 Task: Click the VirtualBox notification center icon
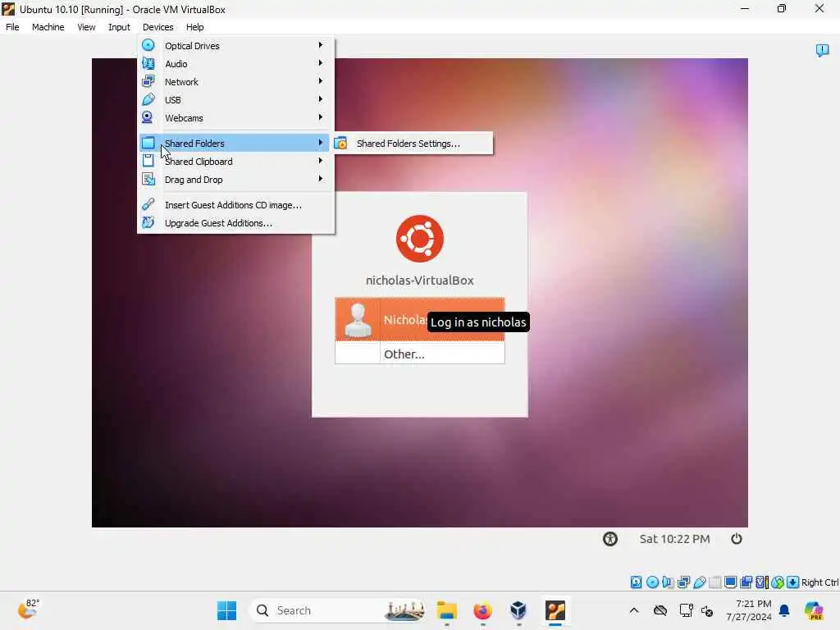(822, 50)
